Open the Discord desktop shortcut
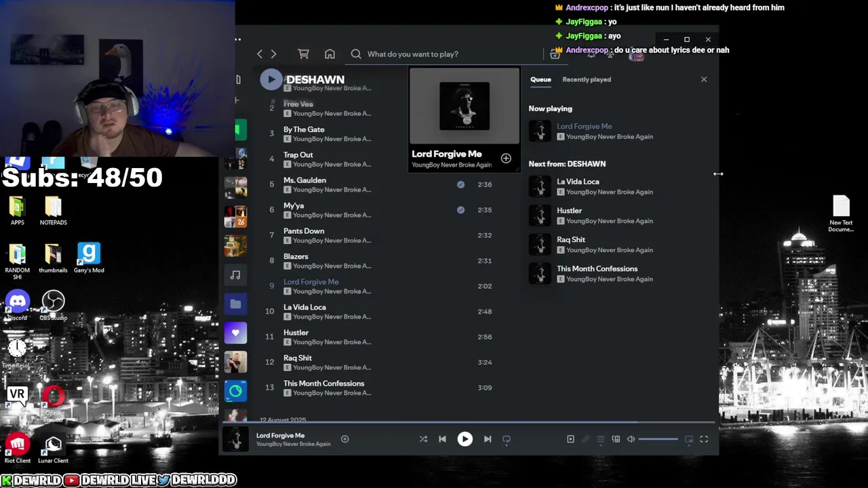Image resolution: width=868 pixels, height=488 pixels. (18, 305)
